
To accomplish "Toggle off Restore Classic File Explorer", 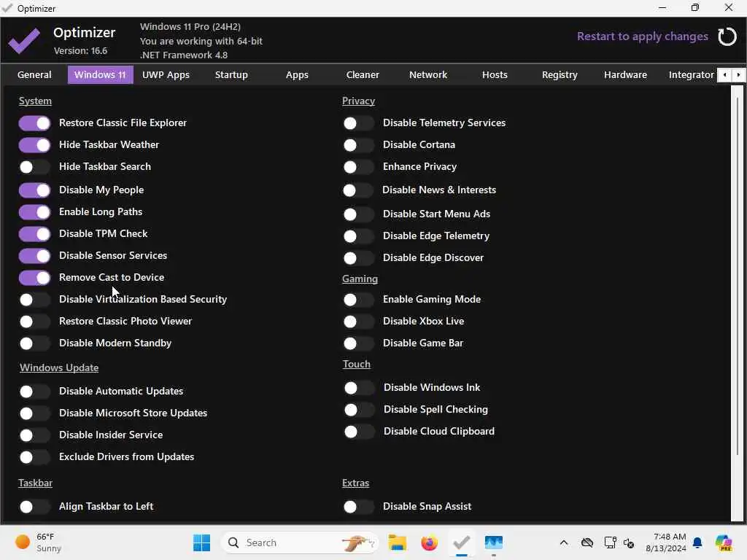I will coord(34,123).
